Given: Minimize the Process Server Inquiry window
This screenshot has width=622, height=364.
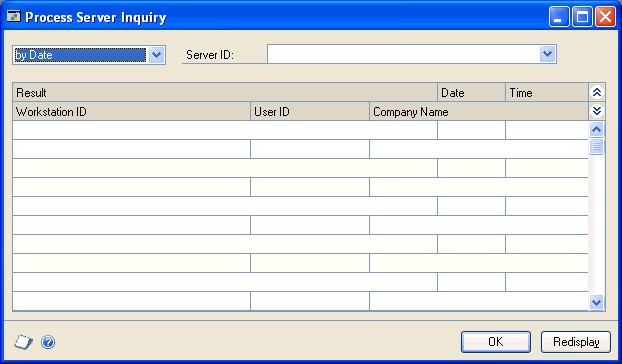Looking at the screenshot, I should pos(559,17).
